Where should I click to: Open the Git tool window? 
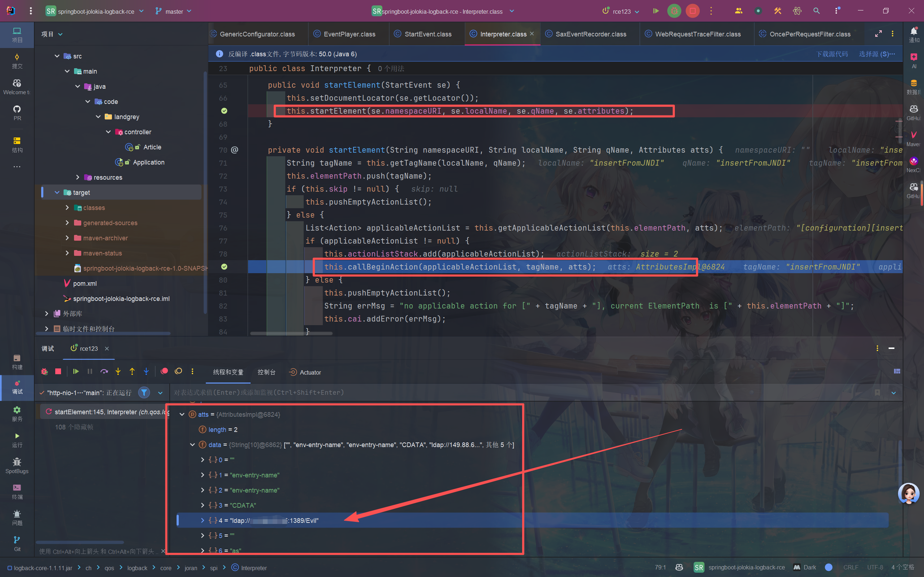click(17, 543)
